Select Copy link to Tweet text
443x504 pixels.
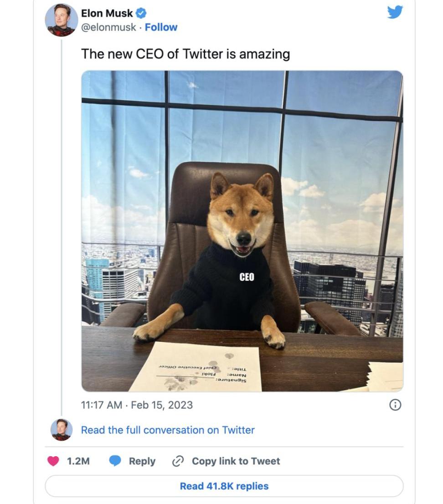pyautogui.click(x=236, y=461)
